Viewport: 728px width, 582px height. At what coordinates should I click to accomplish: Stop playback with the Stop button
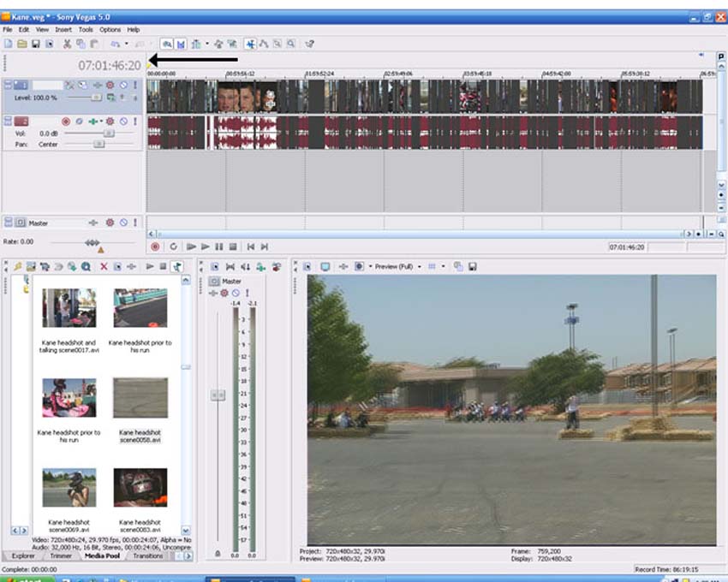[233, 246]
